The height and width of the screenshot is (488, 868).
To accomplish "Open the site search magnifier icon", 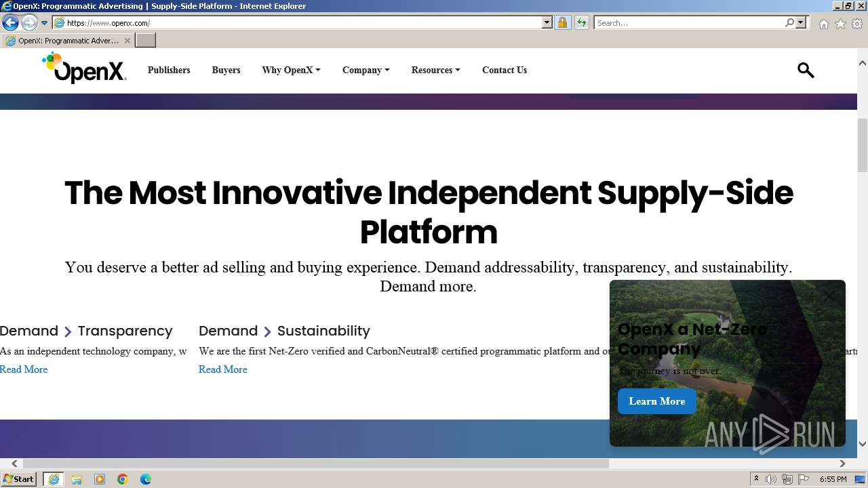I will pyautogui.click(x=806, y=70).
